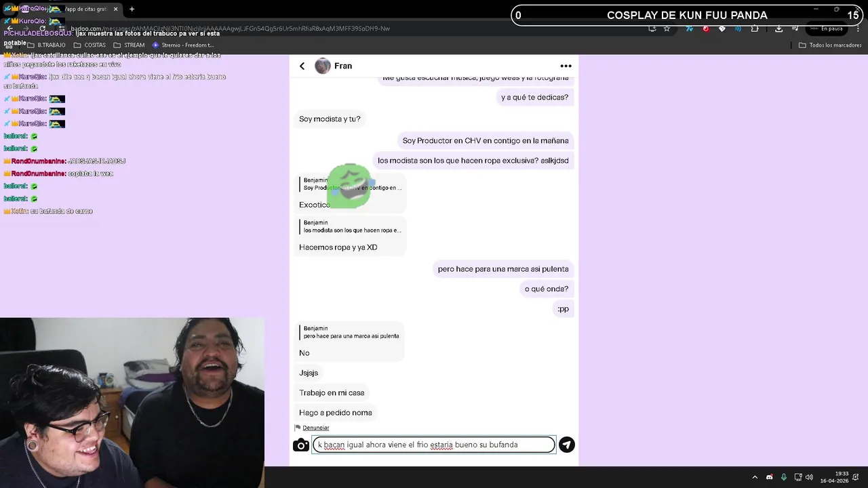868x488 pixels.
Task: Open the B.TRABAJO bookmarks folder
Action: pyautogui.click(x=45, y=45)
